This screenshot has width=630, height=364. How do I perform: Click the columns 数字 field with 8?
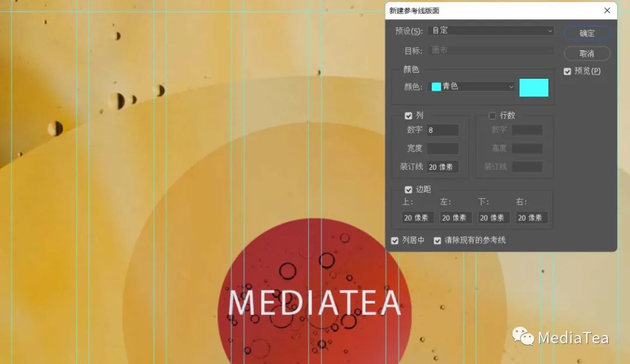442,130
